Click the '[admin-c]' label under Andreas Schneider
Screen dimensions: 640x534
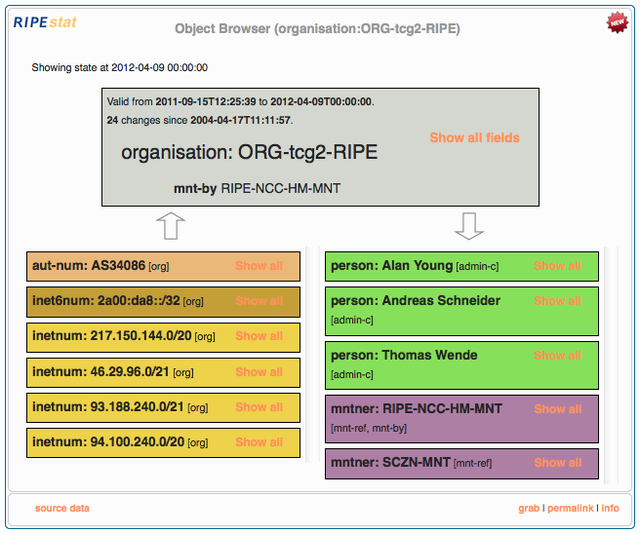pos(352,320)
